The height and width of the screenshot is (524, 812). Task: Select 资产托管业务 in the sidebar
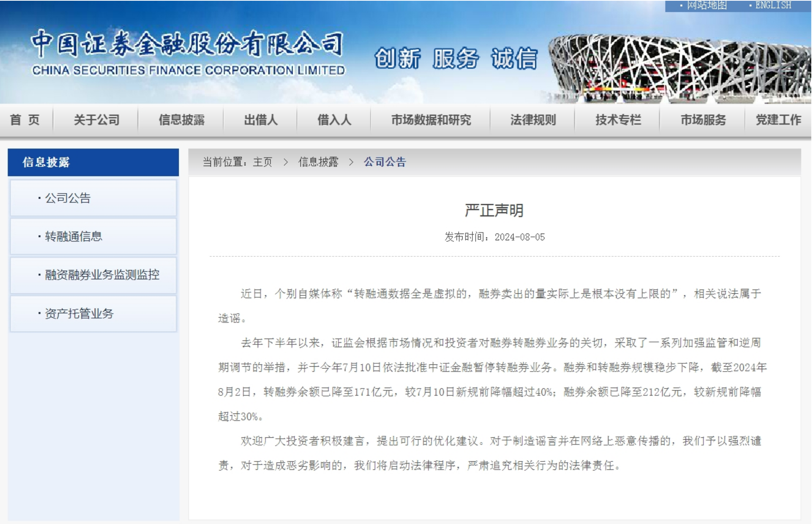click(93, 313)
